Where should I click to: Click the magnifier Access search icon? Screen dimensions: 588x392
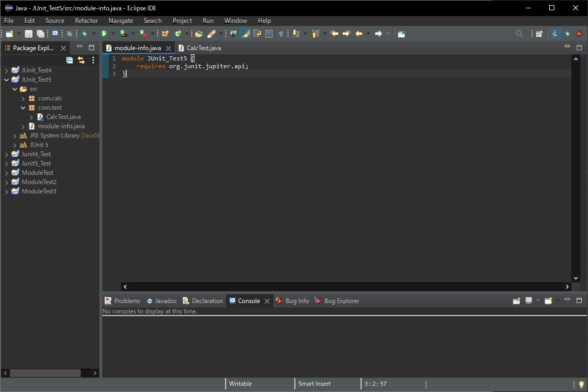click(x=519, y=34)
